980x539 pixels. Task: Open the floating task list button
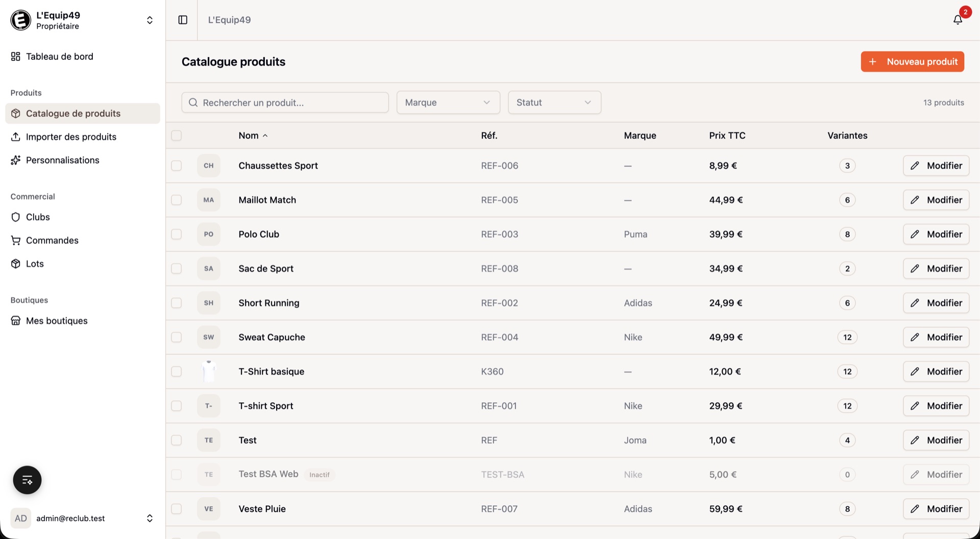point(27,480)
